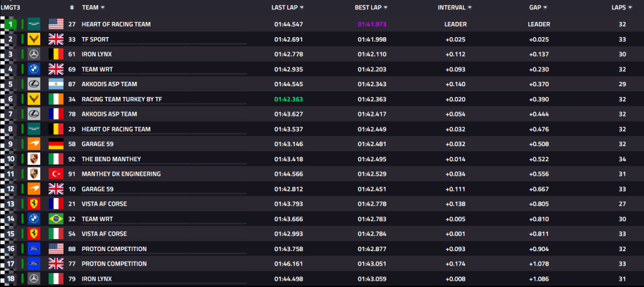
Task: Click the laps count 34
Action: (622, 159)
